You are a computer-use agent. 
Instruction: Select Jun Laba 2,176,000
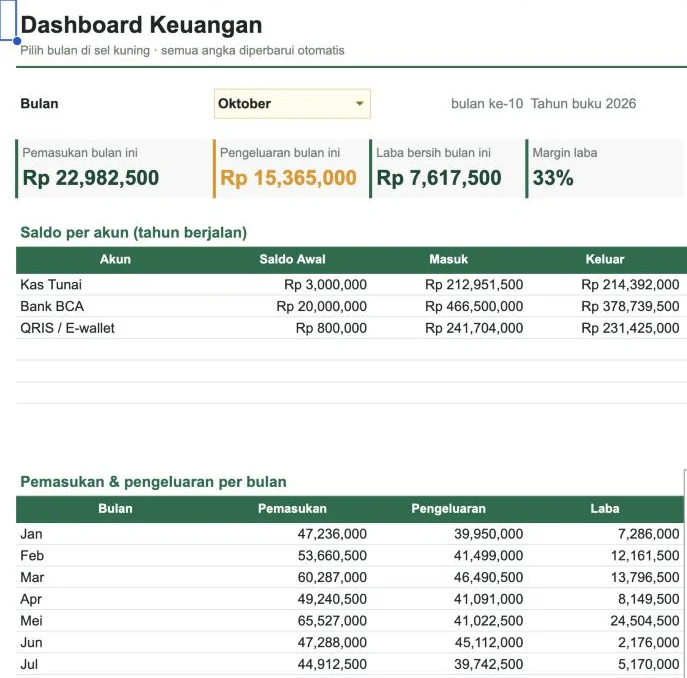648,642
